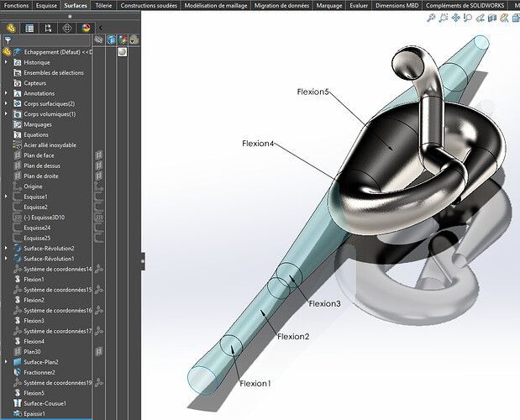This screenshot has width=520, height=420.
Task: Toggle the hide/show column header in display pane
Action: 99,39
